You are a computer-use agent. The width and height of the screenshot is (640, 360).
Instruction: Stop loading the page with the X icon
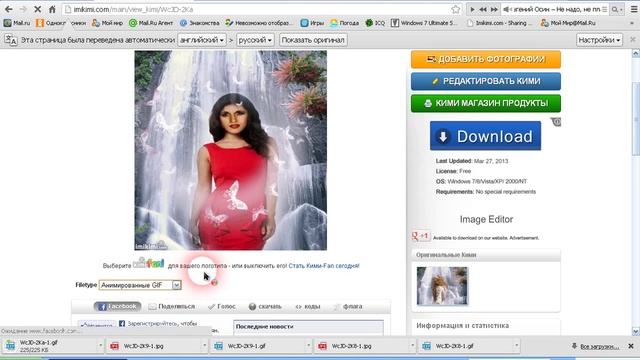(38, 9)
